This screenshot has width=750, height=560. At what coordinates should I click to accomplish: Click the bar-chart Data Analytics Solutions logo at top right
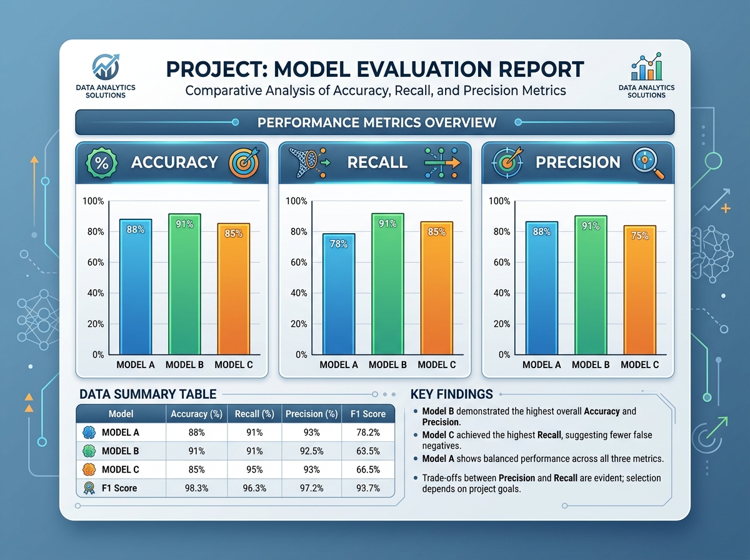pos(646,66)
